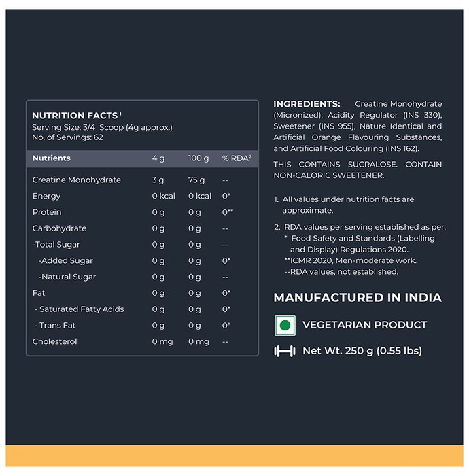The height and width of the screenshot is (476, 469).
Task: Click the 75 g creatine value
Action: coord(196,180)
